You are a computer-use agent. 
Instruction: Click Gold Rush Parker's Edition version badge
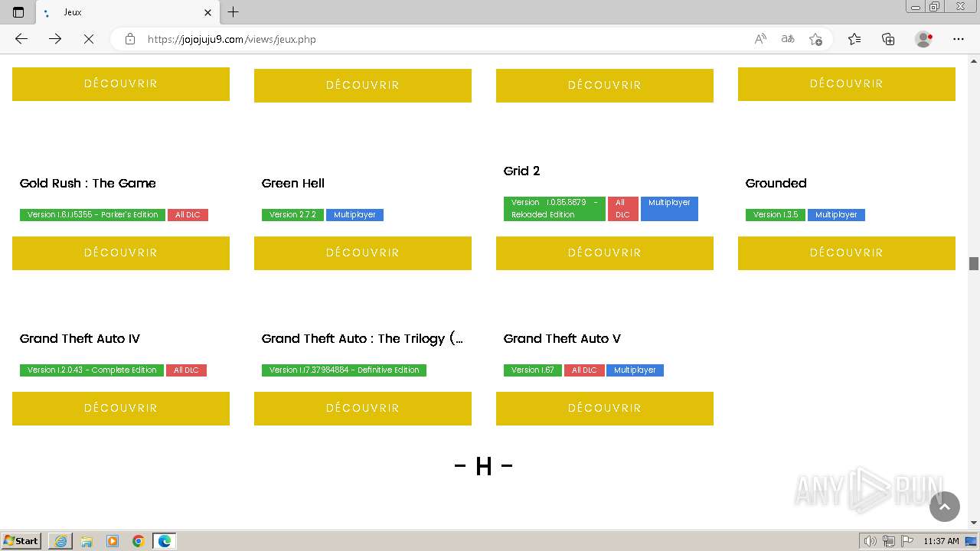[93, 215]
